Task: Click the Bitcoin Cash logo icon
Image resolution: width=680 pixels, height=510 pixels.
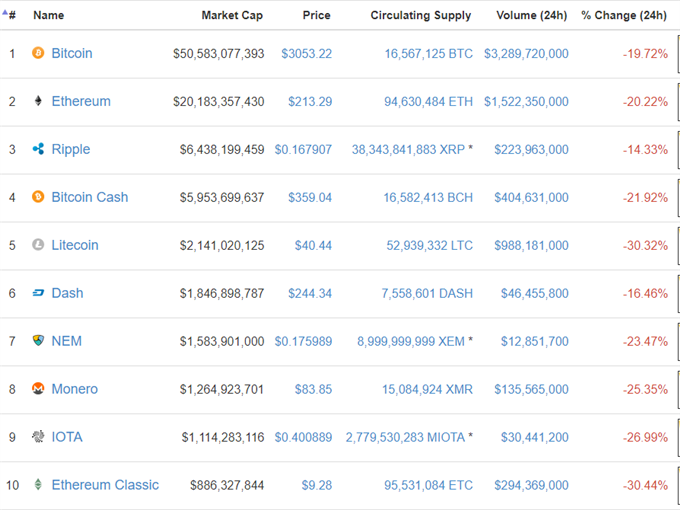Action: (38, 197)
